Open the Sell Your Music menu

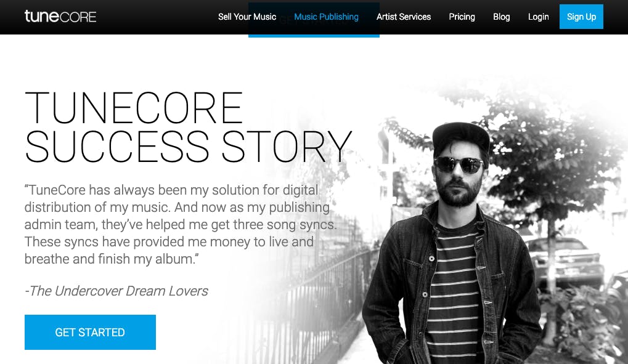(247, 17)
